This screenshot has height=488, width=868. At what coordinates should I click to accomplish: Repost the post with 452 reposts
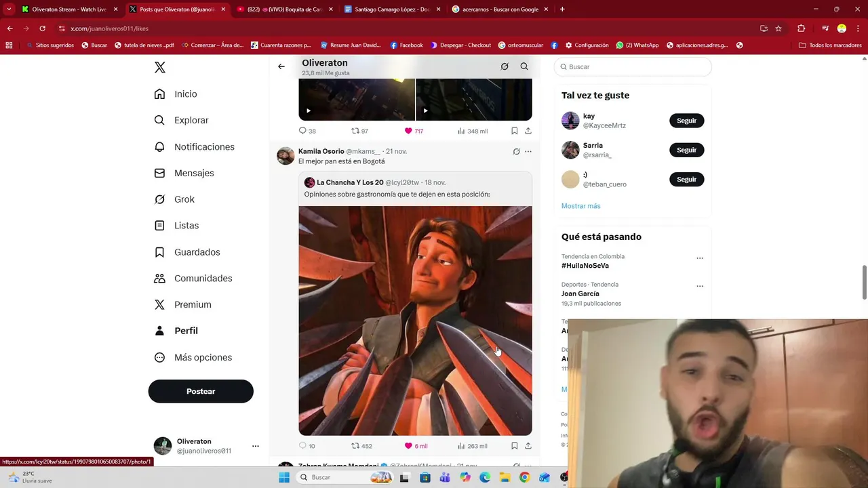click(x=361, y=446)
